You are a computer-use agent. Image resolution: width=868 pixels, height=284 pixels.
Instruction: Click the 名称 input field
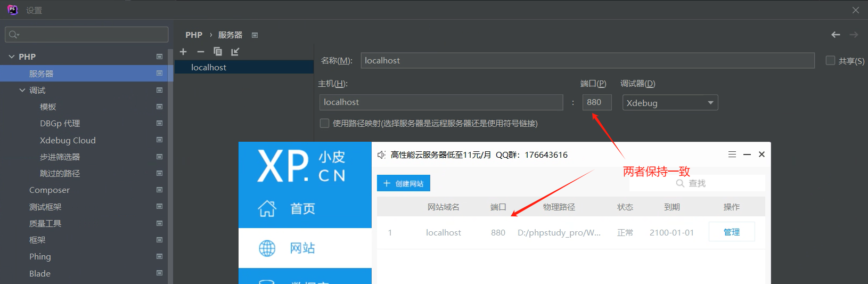tap(588, 60)
